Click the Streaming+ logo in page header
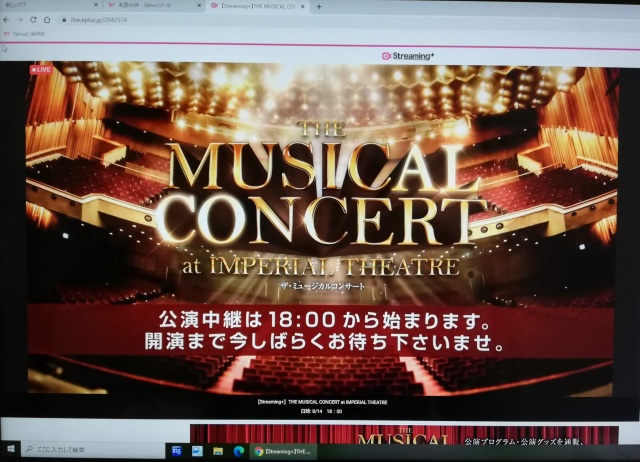Viewport: 640px width, 462px height. click(x=407, y=56)
